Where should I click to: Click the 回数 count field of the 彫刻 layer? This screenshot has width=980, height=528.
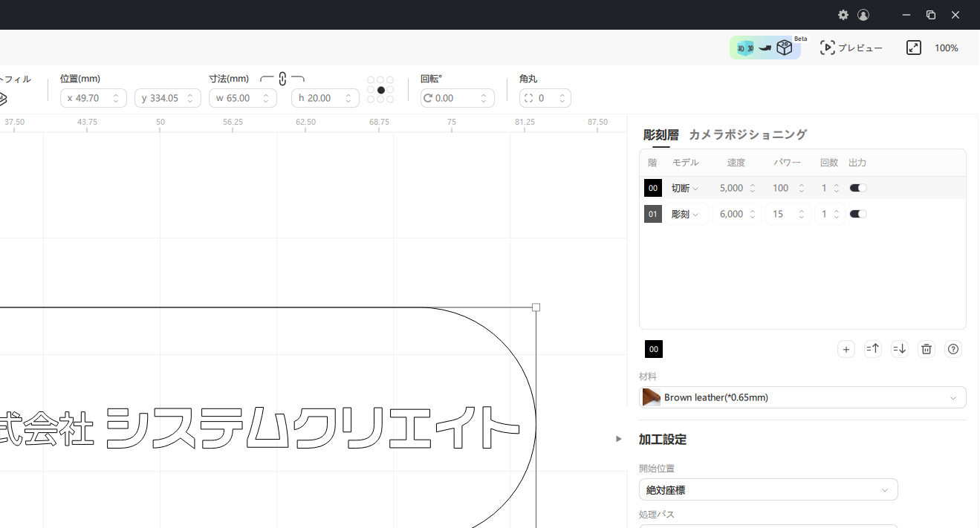(x=829, y=214)
